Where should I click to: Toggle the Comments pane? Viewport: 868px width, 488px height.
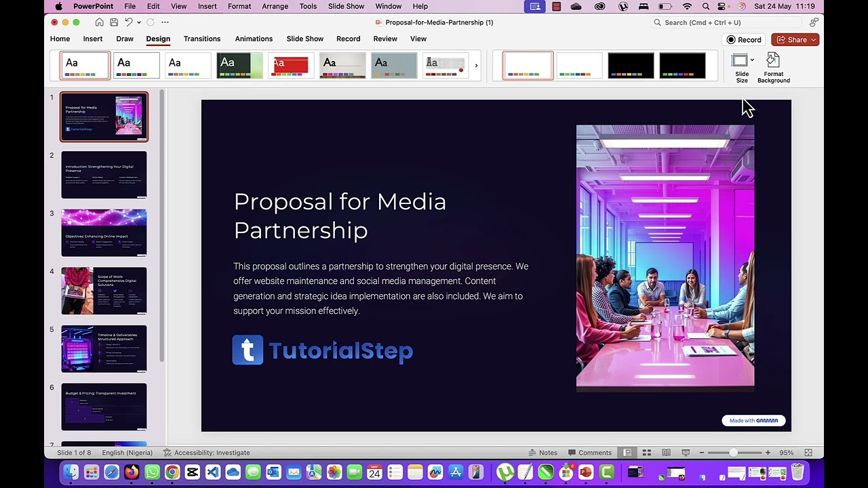[590, 453]
